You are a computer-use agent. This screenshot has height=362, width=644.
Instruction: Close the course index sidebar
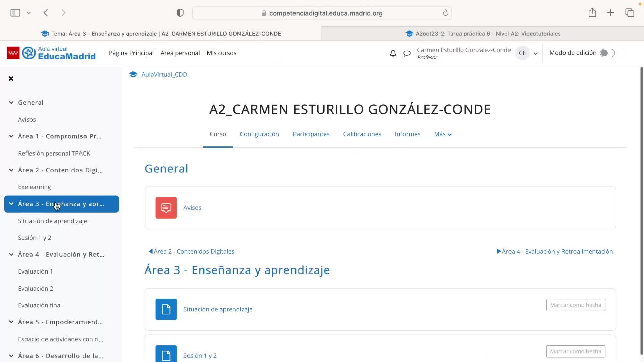click(11, 79)
